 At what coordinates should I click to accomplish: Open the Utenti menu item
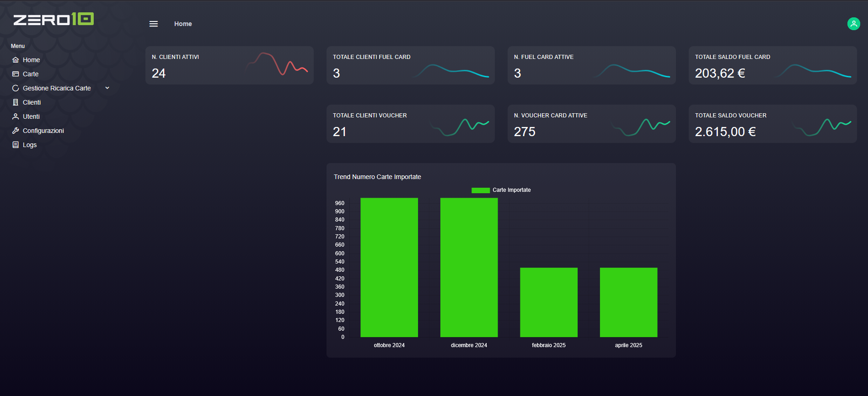point(31,116)
